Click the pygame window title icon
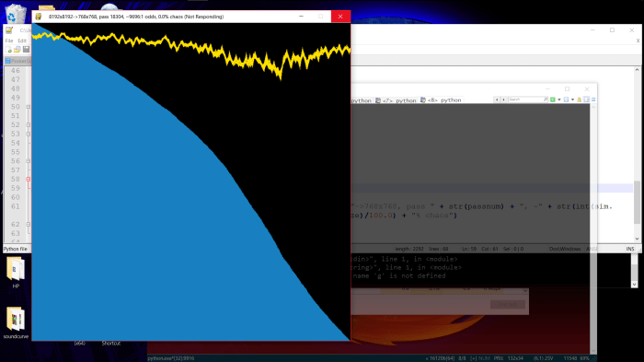This screenshot has height=362, width=644. coord(39,17)
